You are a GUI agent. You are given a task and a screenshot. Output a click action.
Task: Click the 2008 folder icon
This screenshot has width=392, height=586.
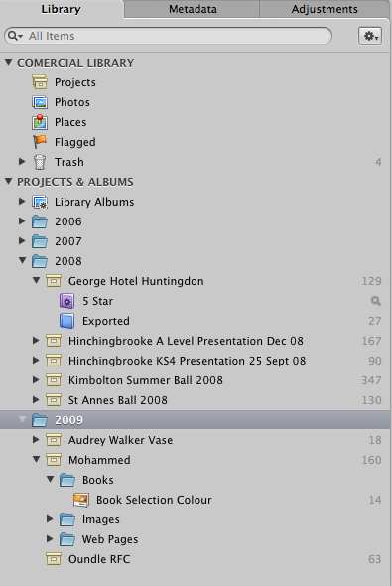tap(40, 261)
